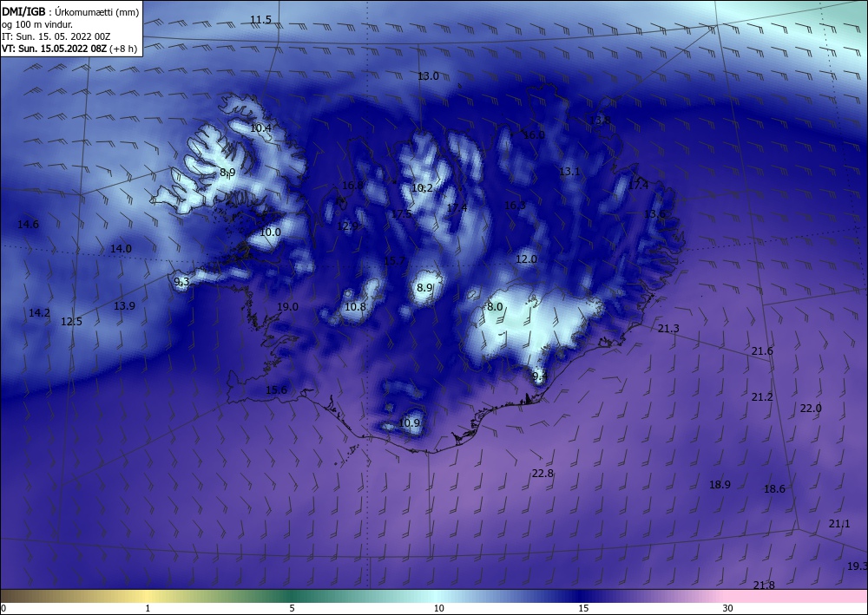Select the 9.3 value on the western peninsula tip
The image size is (868, 615).
181,282
